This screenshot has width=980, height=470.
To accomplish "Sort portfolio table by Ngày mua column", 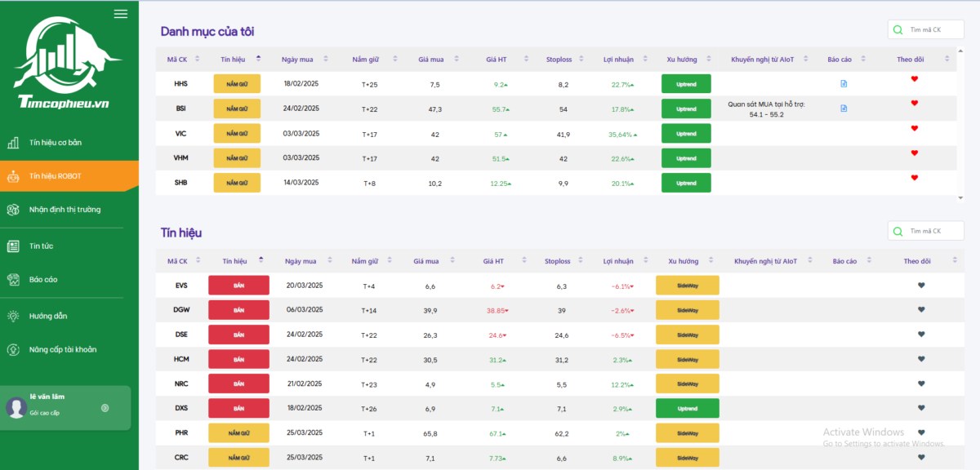I will [325, 59].
